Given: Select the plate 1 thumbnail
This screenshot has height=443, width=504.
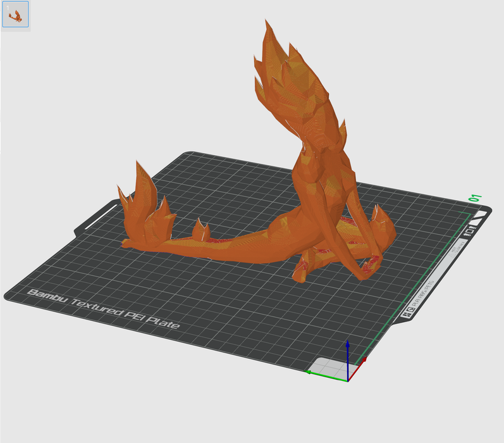Looking at the screenshot, I should [16, 15].
